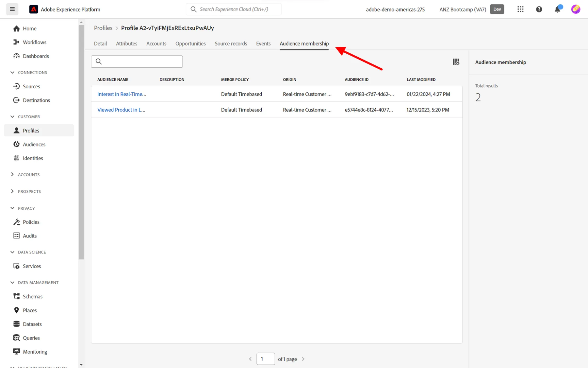The image size is (588, 368).
Task: Collapse the DATA MANAGEMENT section
Action: [34, 282]
